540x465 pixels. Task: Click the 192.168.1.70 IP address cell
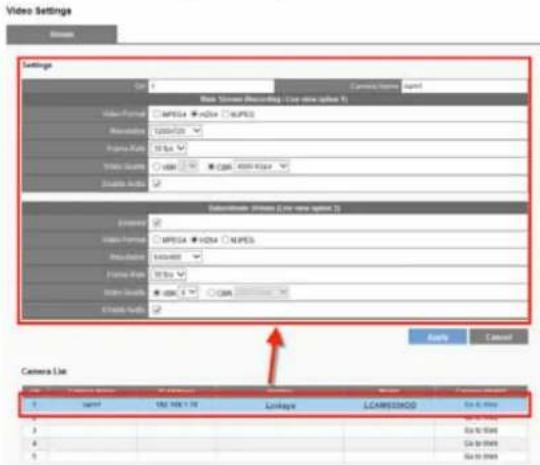[177, 404]
